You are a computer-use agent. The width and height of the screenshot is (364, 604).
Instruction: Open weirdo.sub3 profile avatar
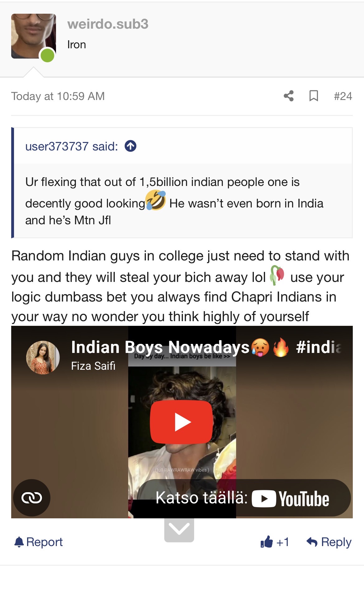pyautogui.click(x=34, y=36)
